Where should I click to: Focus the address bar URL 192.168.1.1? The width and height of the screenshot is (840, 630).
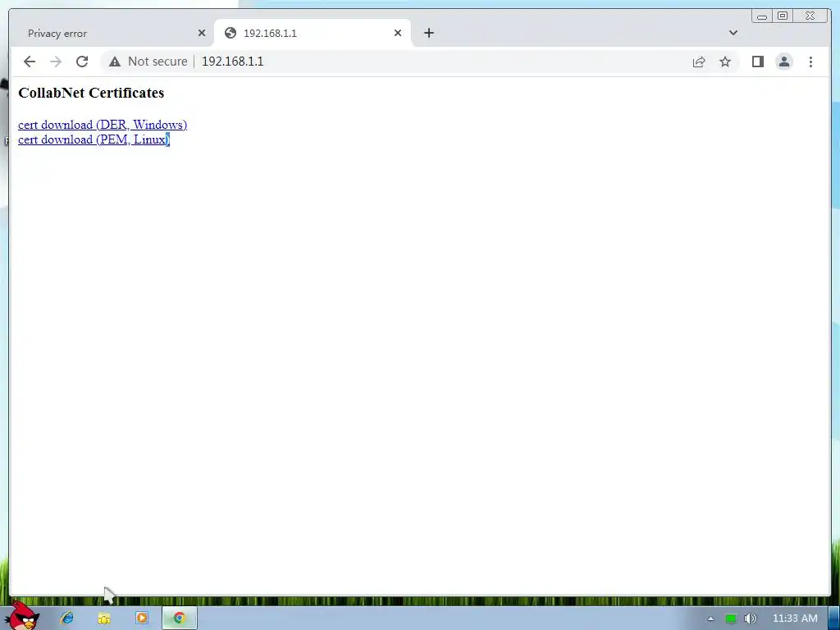[232, 62]
